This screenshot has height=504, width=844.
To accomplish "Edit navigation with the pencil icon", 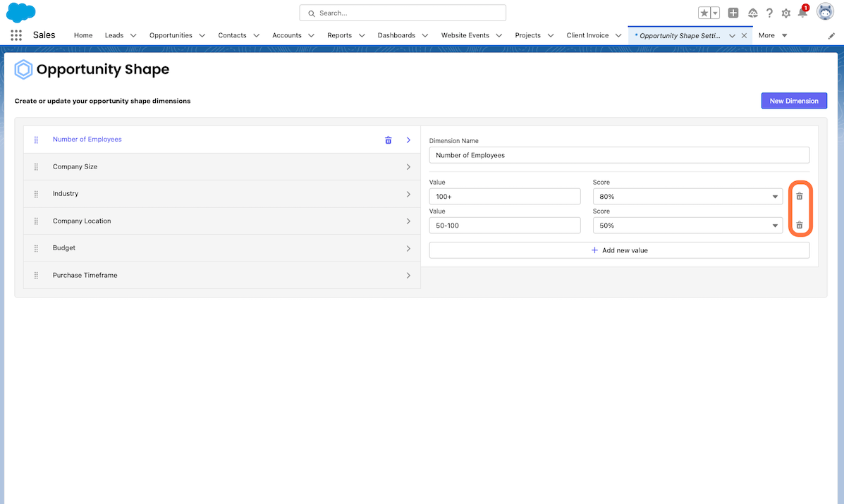I will (831, 35).
